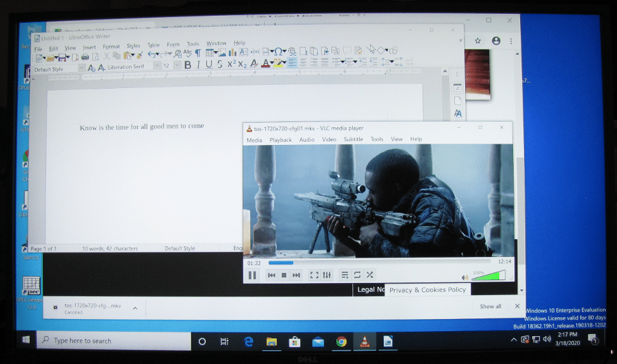Open the VLC Playback menu

(281, 139)
